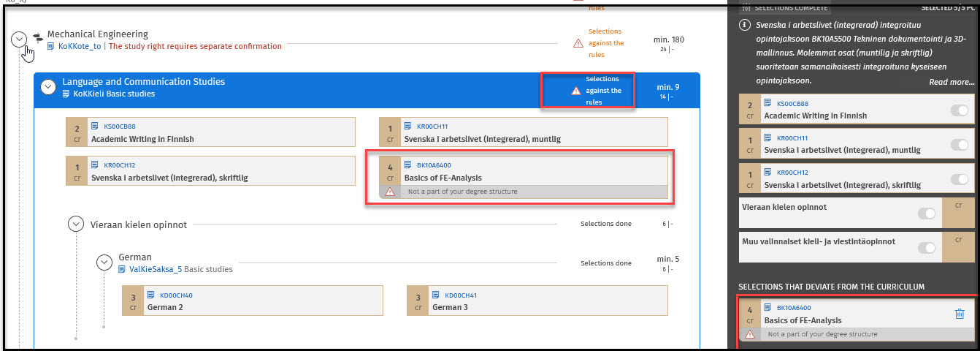Open the KoKKote_to study module link
Image resolution: width=980 pixels, height=351 pixels.
[x=80, y=46]
